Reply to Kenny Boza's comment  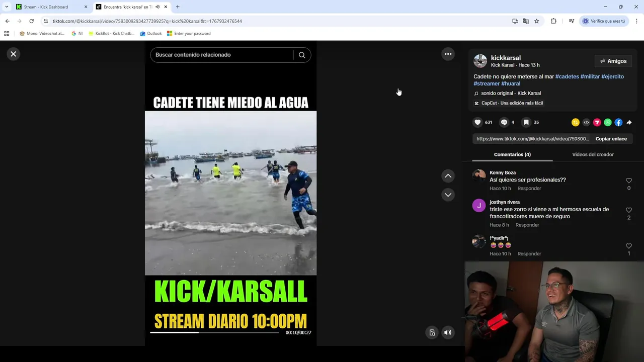click(529, 189)
